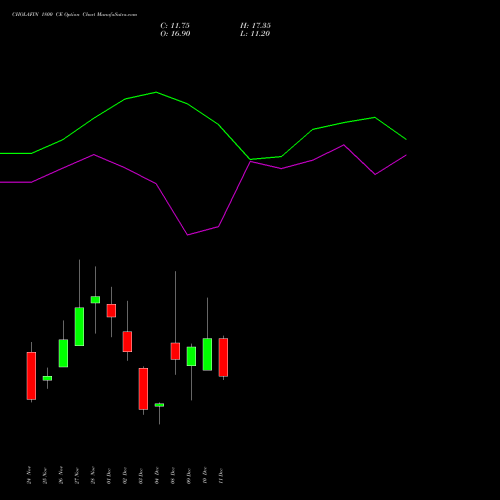The height and width of the screenshot is (500, 500).
Task: Click the lowest trough of the purple indicator line
Action: 188,235
